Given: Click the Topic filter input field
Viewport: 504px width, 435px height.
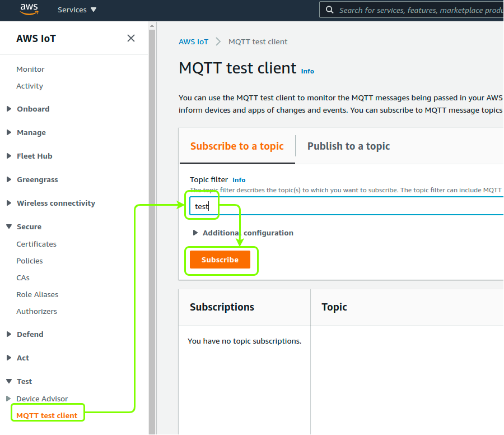Looking at the screenshot, I should [x=347, y=206].
